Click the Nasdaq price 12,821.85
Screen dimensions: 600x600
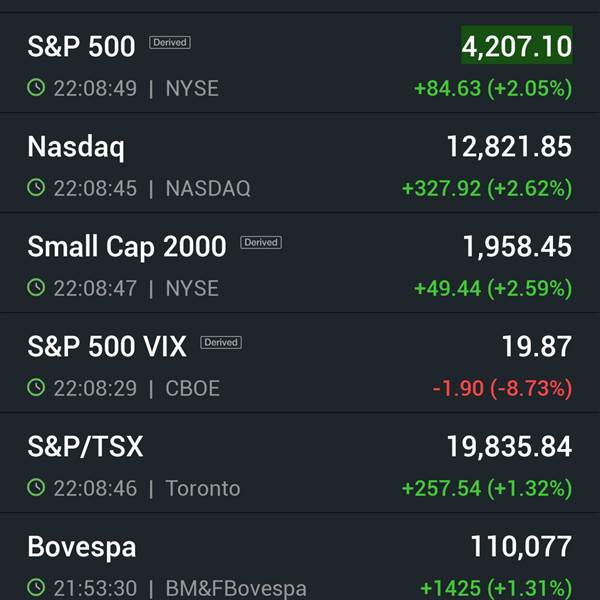pyautogui.click(x=509, y=147)
